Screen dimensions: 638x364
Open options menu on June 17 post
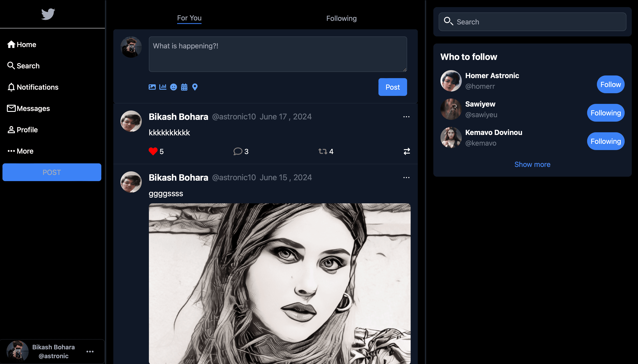pyautogui.click(x=406, y=117)
